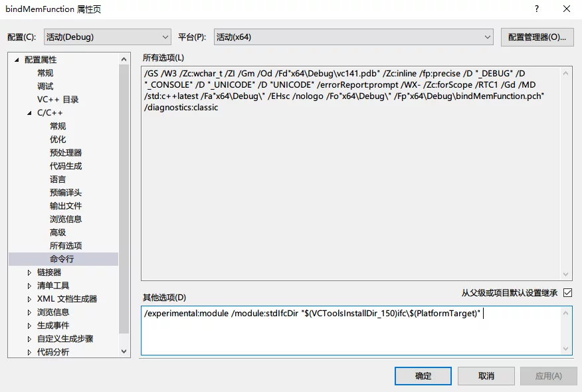Viewport: 582px width, 392px height.
Task: Collapse the C/C++ tree node
Action: click(x=29, y=113)
